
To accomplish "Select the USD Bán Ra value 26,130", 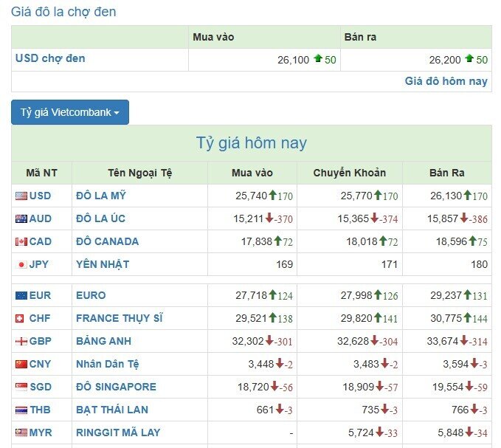I will 446,196.
